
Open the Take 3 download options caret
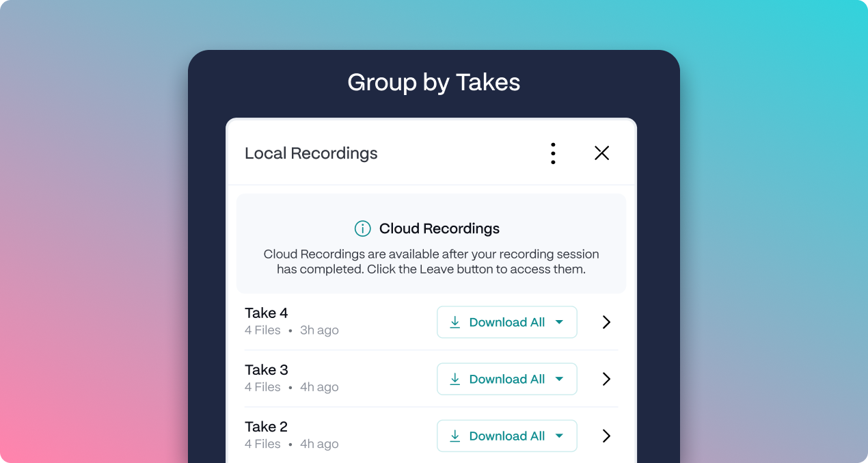pos(559,379)
